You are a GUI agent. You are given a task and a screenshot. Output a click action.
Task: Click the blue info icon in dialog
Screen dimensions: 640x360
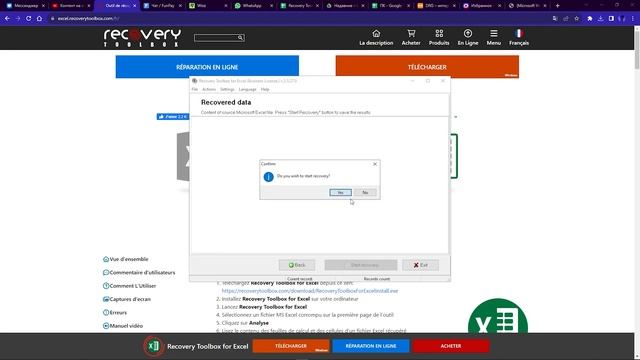click(268, 177)
